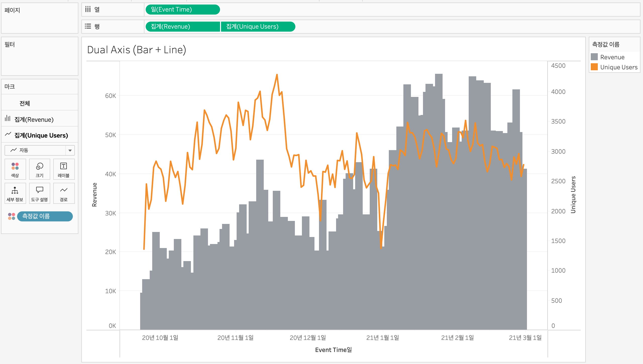Click the 60K Revenue axis tick
Screen dimensions: 643x364
pyautogui.click(x=111, y=96)
